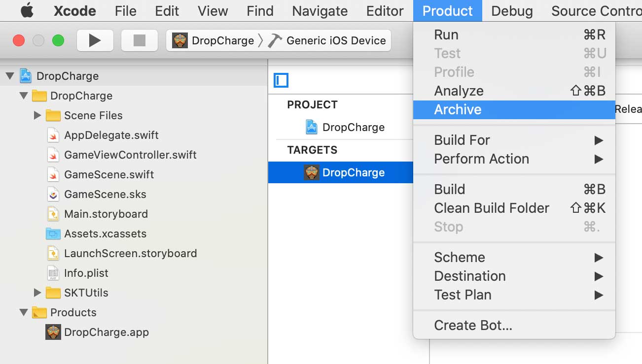Select DropCharge.app product

[106, 332]
